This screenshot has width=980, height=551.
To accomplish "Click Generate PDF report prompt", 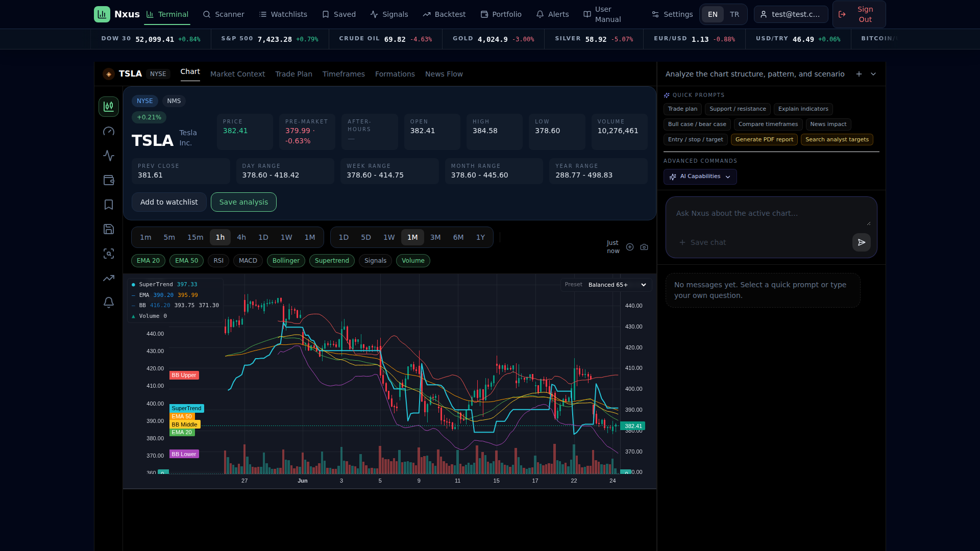I will click(764, 140).
